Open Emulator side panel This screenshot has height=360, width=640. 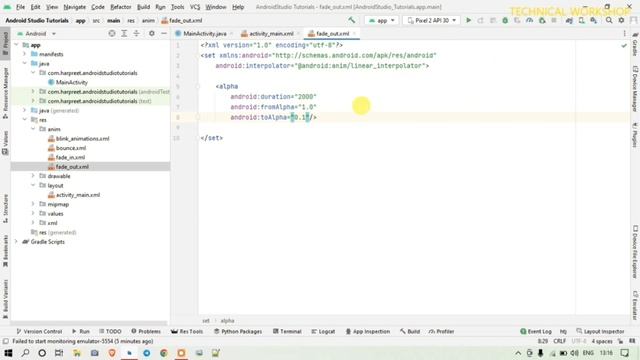click(x=635, y=306)
